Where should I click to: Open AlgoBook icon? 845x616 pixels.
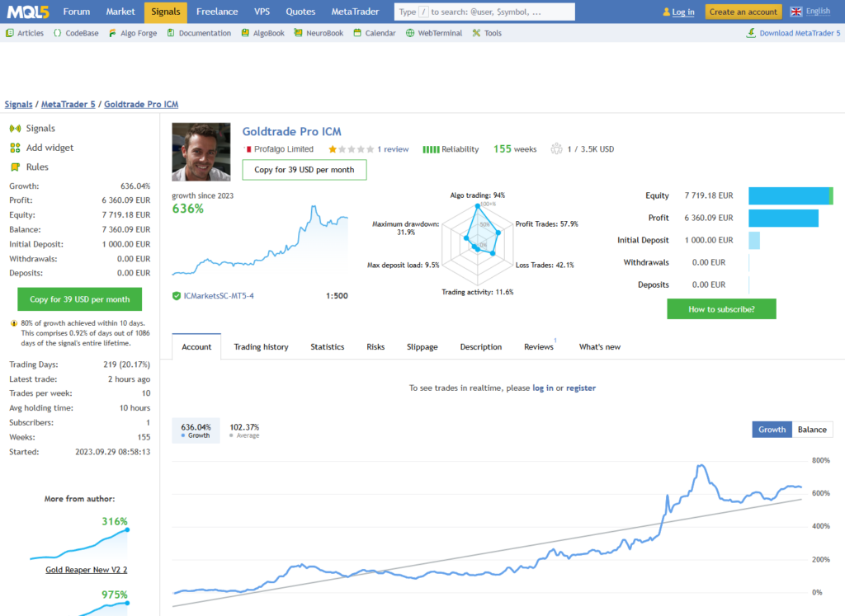click(x=245, y=33)
